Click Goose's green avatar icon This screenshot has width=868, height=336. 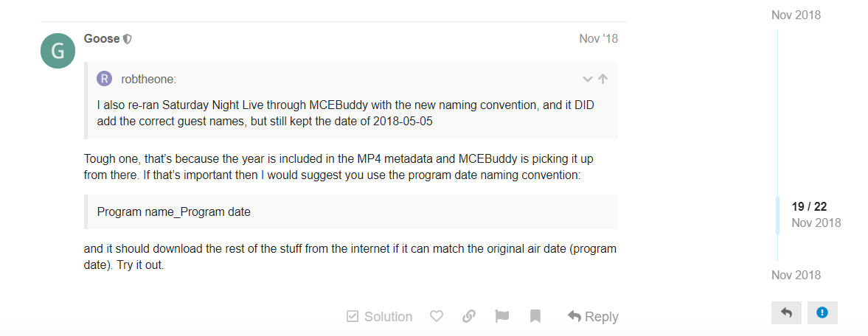[58, 51]
